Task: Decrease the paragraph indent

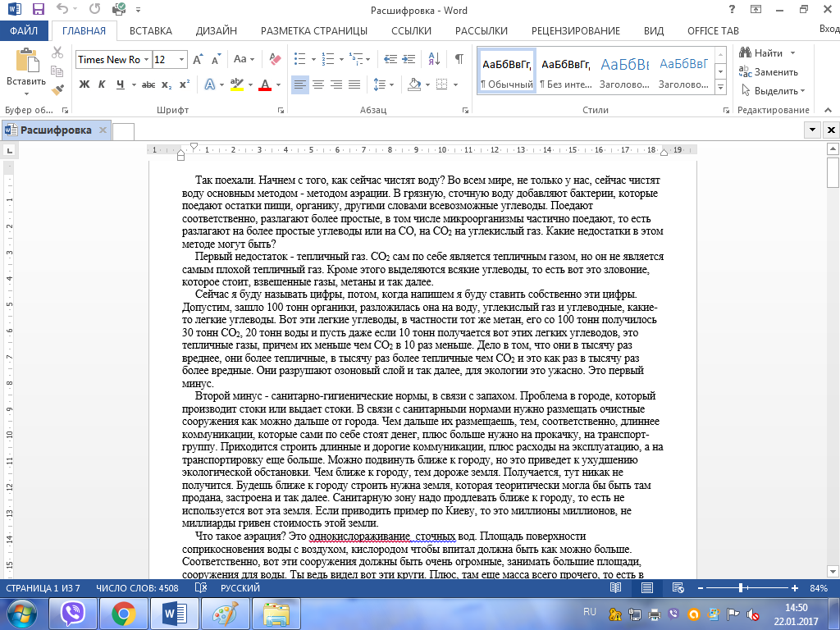Action: (x=390, y=59)
